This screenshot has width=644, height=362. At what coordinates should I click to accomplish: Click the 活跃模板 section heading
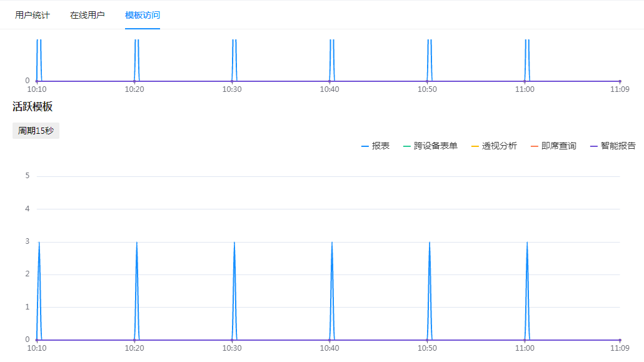(x=33, y=107)
